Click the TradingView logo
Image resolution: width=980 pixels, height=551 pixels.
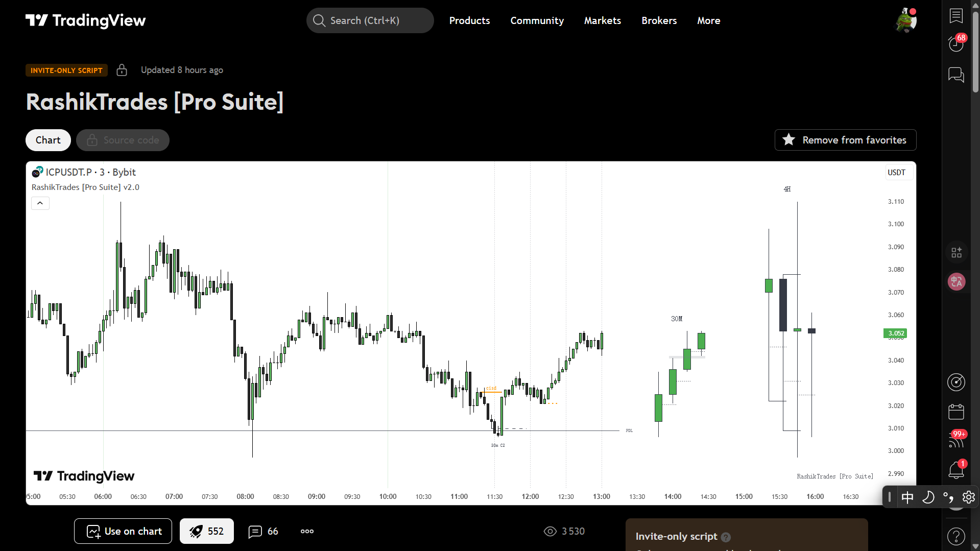pos(86,20)
